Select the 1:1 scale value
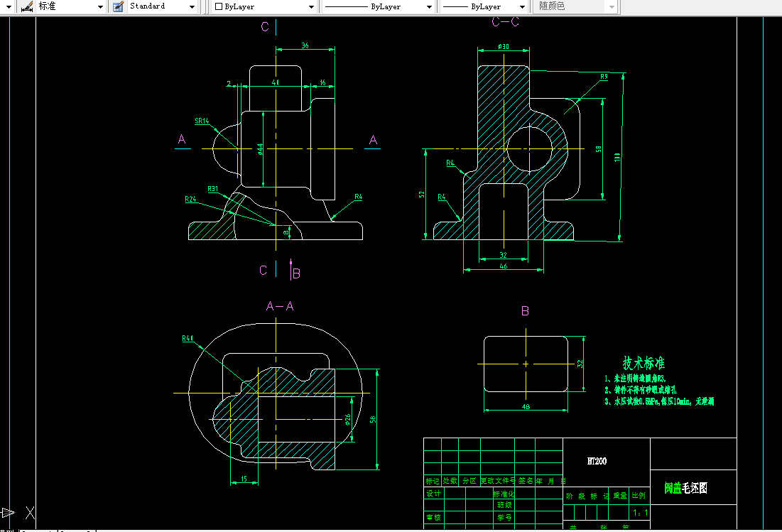Image resolution: width=782 pixels, height=532 pixels. [x=641, y=513]
